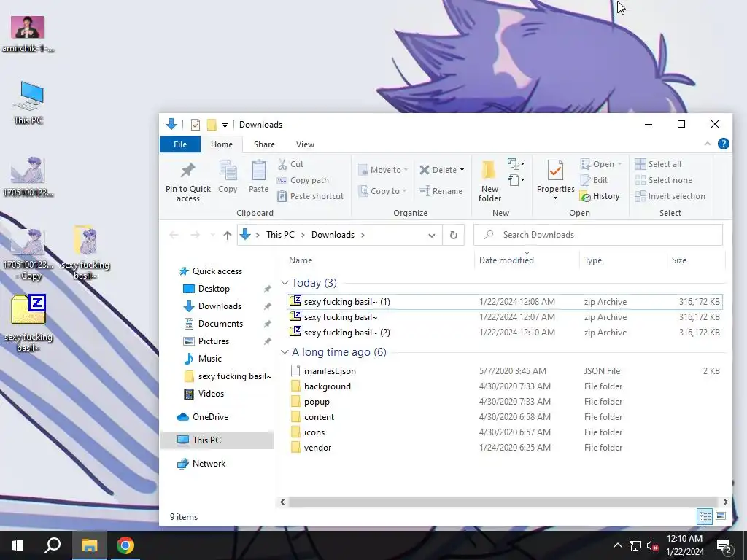Click the Rename ribbon button
The height and width of the screenshot is (560, 747).
pos(441,191)
